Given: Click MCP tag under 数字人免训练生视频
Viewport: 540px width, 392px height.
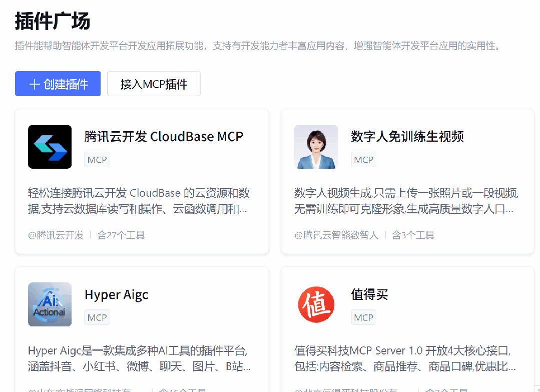Looking at the screenshot, I should [x=364, y=160].
